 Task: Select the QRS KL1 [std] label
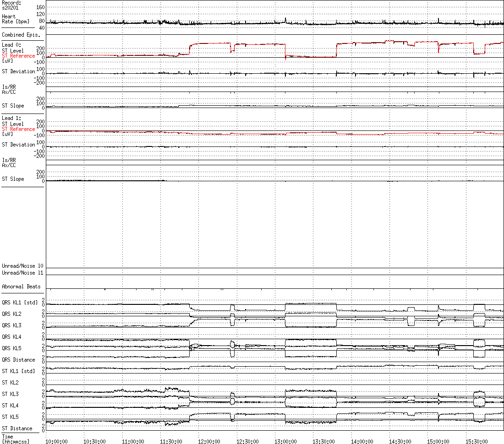[20, 302]
